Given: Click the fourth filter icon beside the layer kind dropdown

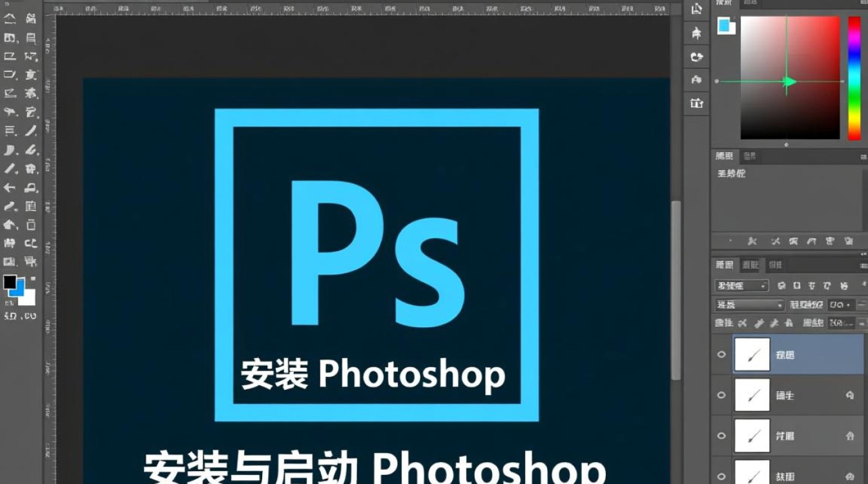Looking at the screenshot, I should point(827,285).
